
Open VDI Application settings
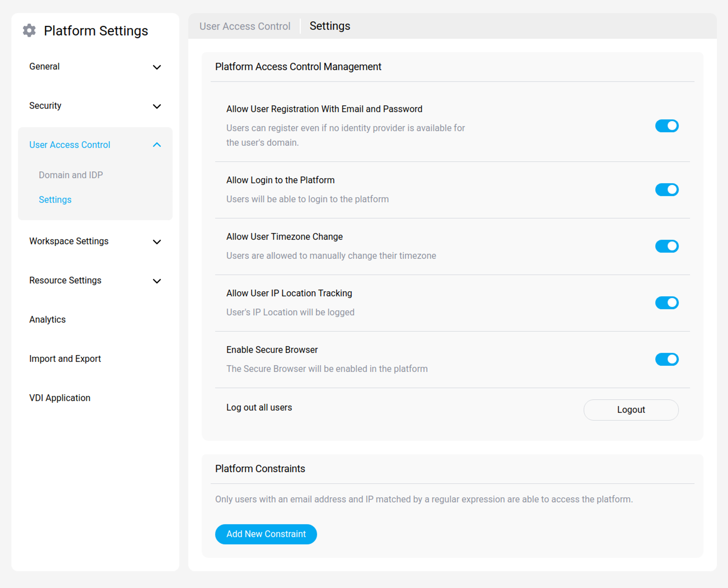point(60,398)
